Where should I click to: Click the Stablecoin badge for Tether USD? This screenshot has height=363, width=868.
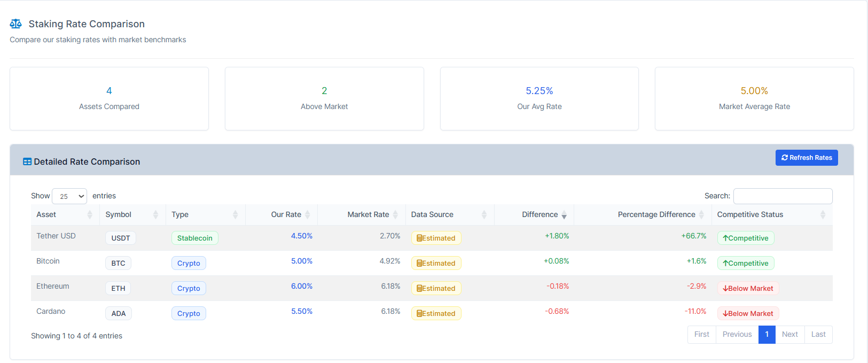(x=194, y=238)
